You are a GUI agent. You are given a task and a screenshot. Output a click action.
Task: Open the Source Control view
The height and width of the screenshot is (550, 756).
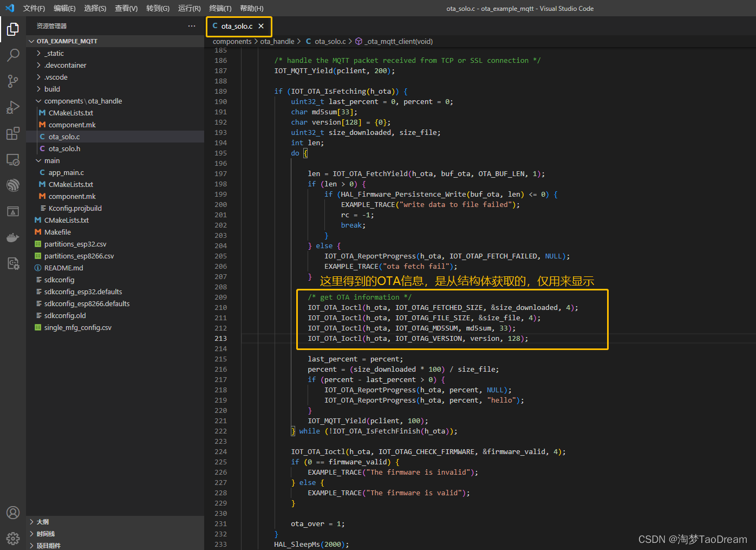13,81
